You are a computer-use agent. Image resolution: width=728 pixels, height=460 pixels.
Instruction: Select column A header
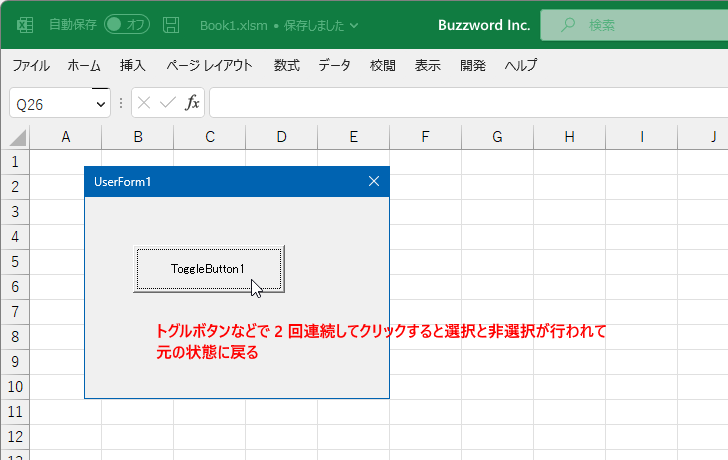click(65, 137)
